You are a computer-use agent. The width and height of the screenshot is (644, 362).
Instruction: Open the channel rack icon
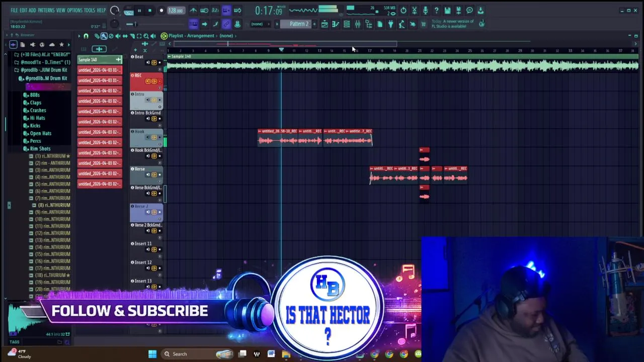click(347, 24)
